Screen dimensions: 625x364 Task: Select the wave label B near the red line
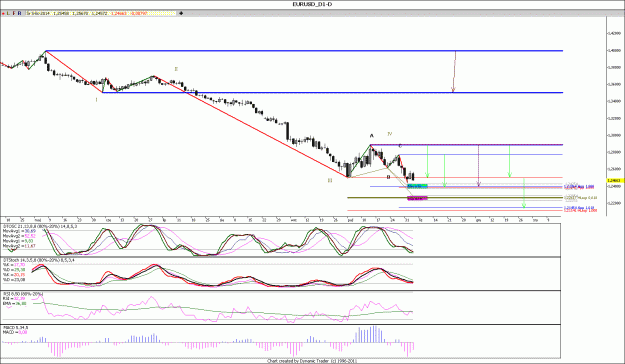click(388, 177)
